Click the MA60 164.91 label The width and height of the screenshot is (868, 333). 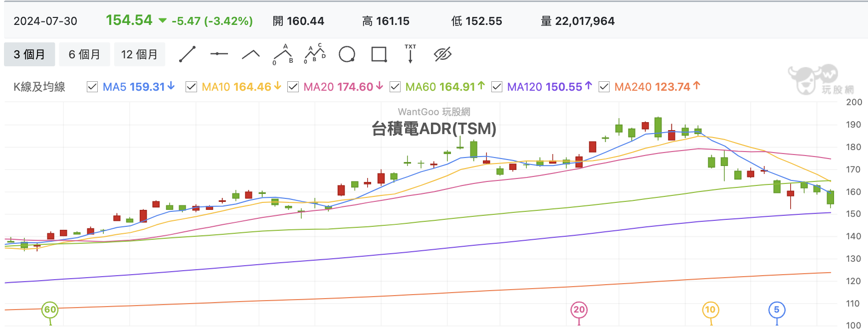coord(445,87)
